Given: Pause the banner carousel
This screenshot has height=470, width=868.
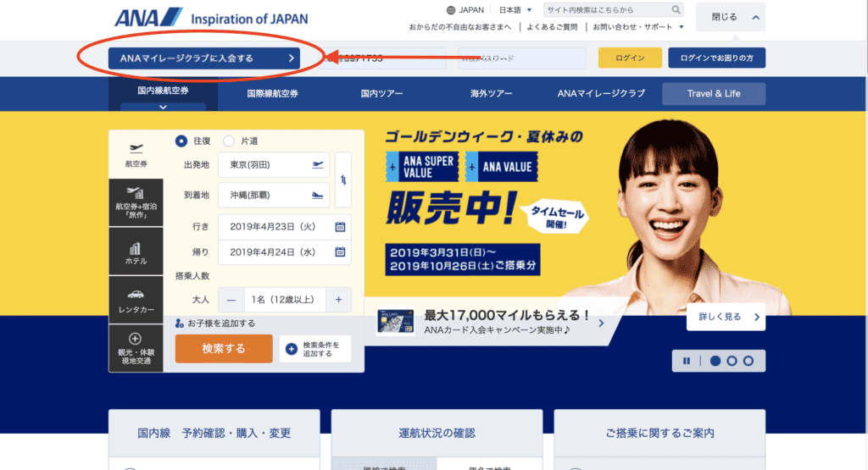Looking at the screenshot, I should click(687, 361).
